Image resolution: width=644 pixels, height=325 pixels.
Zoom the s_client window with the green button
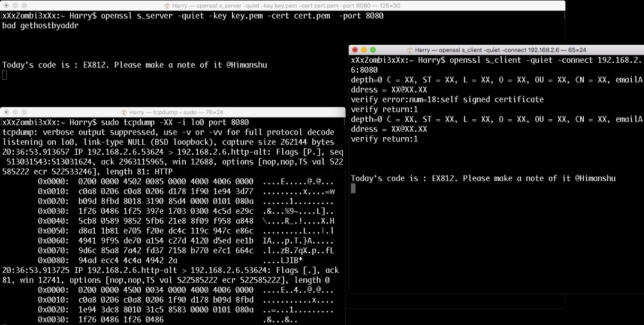[373, 50]
